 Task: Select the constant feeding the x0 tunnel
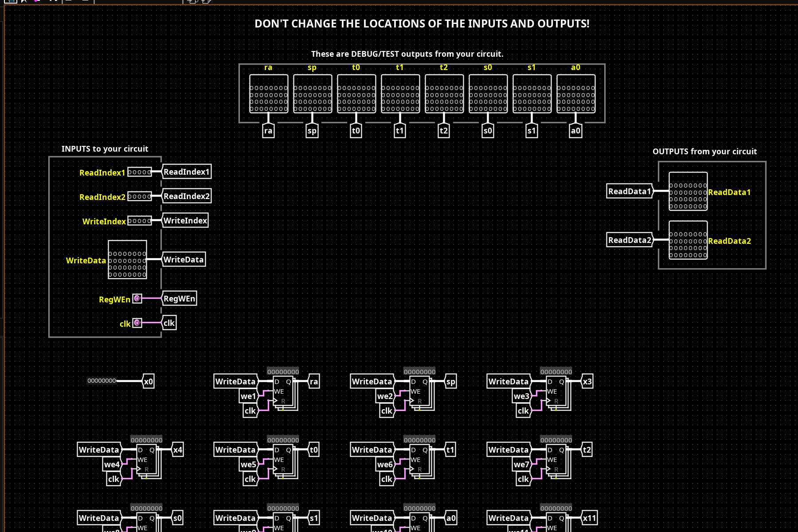point(102,381)
